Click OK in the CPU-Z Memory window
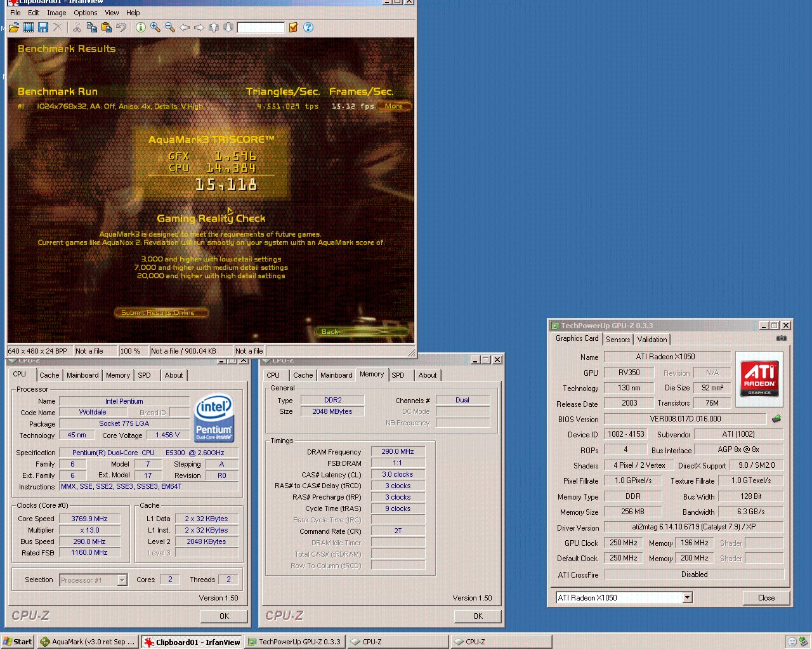The image size is (812, 650). pos(478,616)
